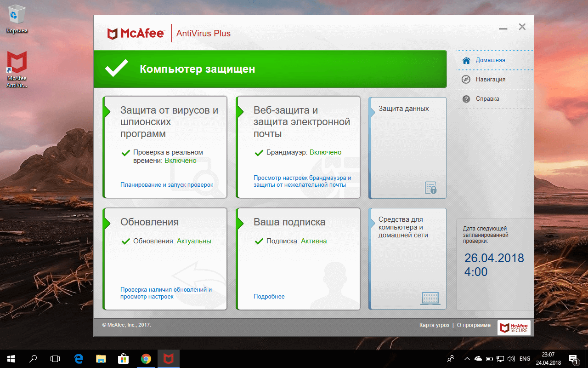Click the Брандмауэр: Включено status
The height and width of the screenshot is (368, 588).
click(298, 152)
